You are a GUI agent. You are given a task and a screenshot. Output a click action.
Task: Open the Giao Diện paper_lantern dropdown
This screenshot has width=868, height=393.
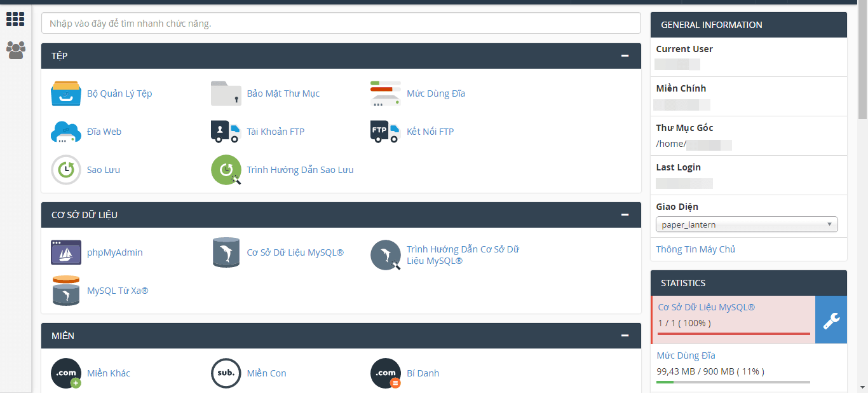click(747, 224)
